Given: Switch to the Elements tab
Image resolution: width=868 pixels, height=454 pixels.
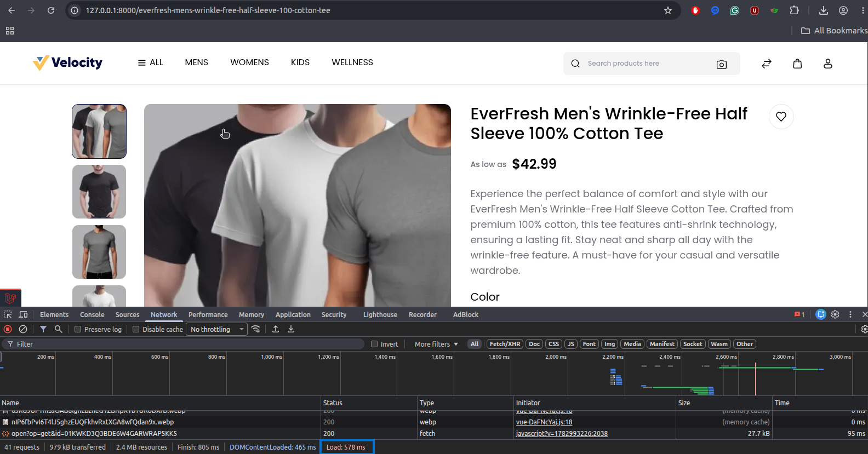Looking at the screenshot, I should click(54, 314).
